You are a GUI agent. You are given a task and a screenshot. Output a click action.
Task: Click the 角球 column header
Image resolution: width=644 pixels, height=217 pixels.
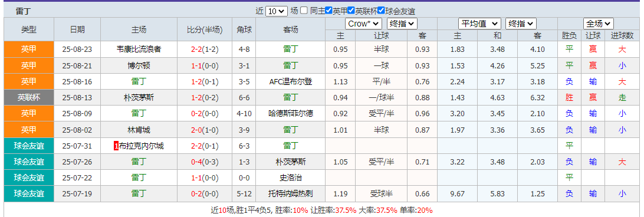(244, 29)
